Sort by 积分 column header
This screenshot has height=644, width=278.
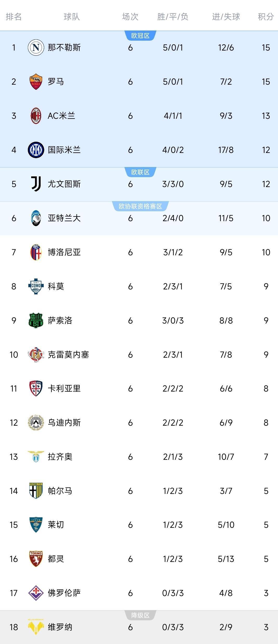coord(266,17)
